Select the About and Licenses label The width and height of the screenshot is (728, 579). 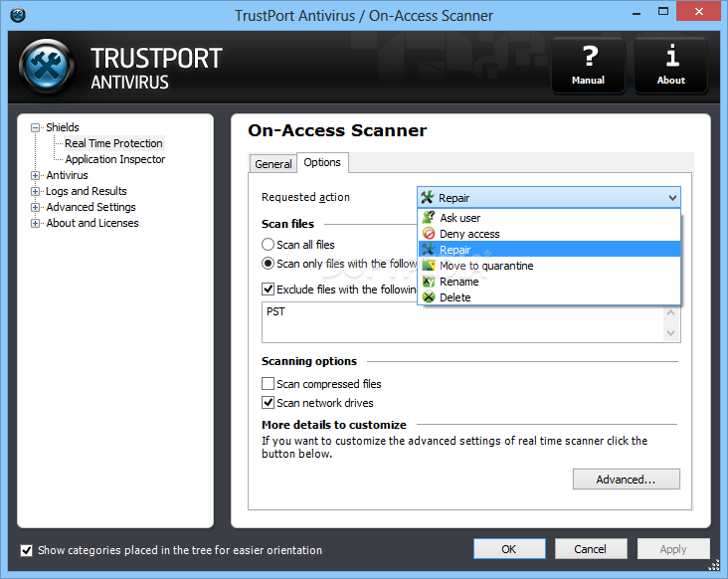[x=91, y=223]
